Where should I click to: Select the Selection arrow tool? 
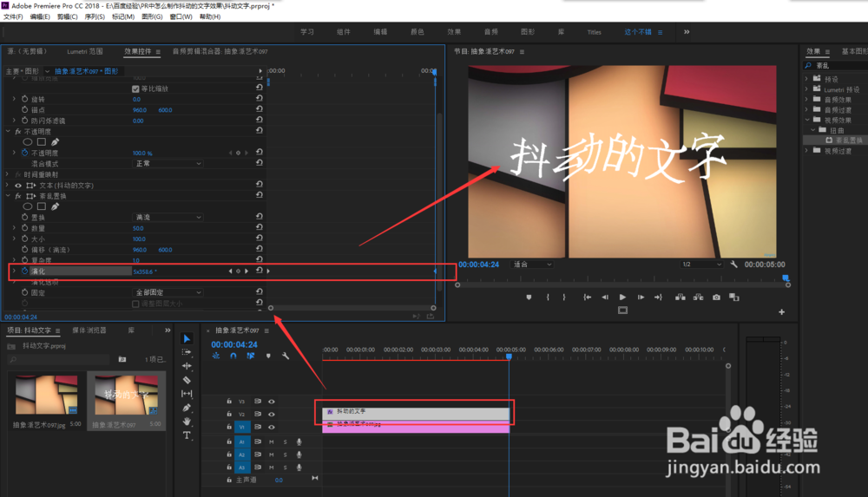[x=187, y=339]
